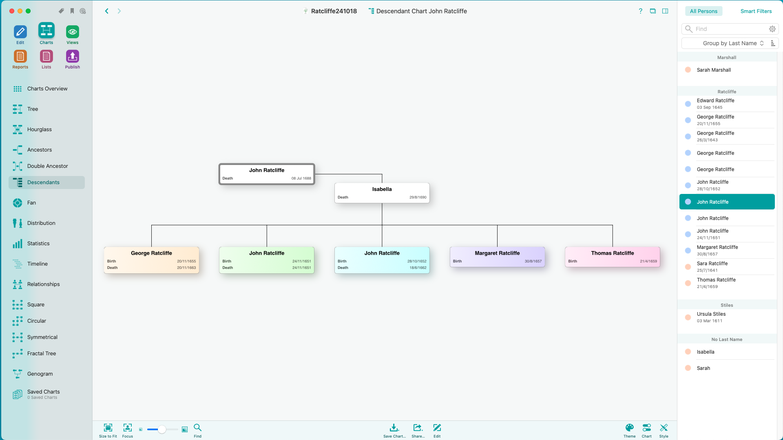Select the Charts section icon
Viewport: 783px width, 440px height.
(x=46, y=31)
